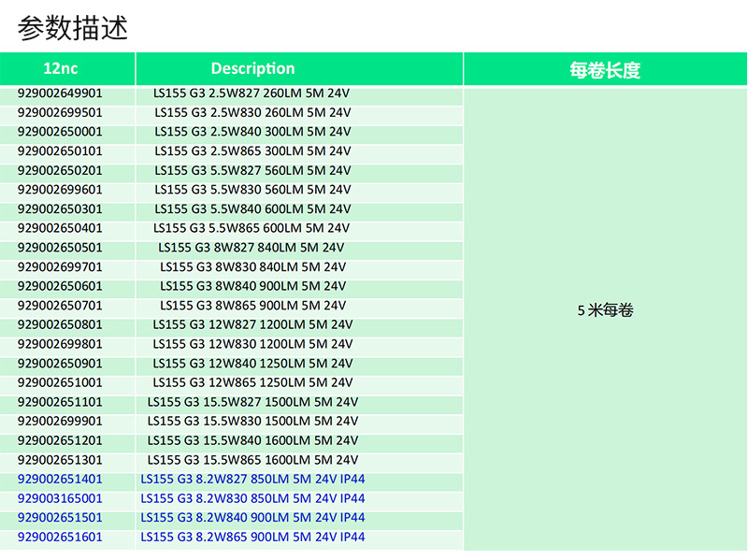Click description LS155 G3 2.5W865 300LM 5M 24V
748x560 pixels.
pyautogui.click(x=252, y=151)
